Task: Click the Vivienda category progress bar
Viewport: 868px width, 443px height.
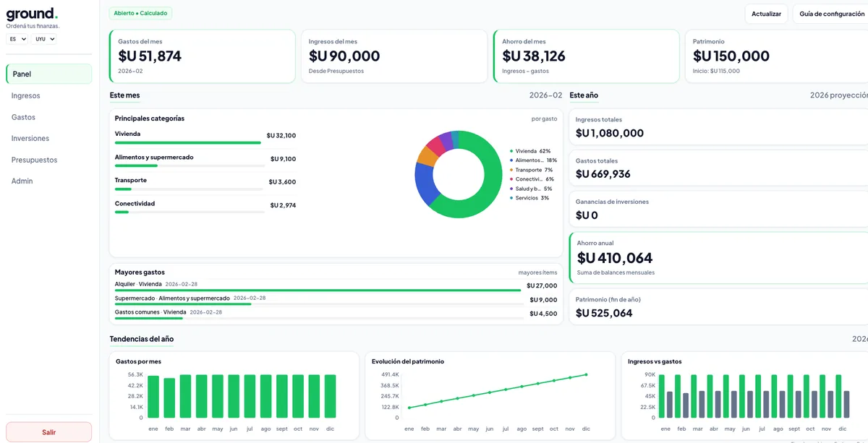Action: click(x=188, y=143)
